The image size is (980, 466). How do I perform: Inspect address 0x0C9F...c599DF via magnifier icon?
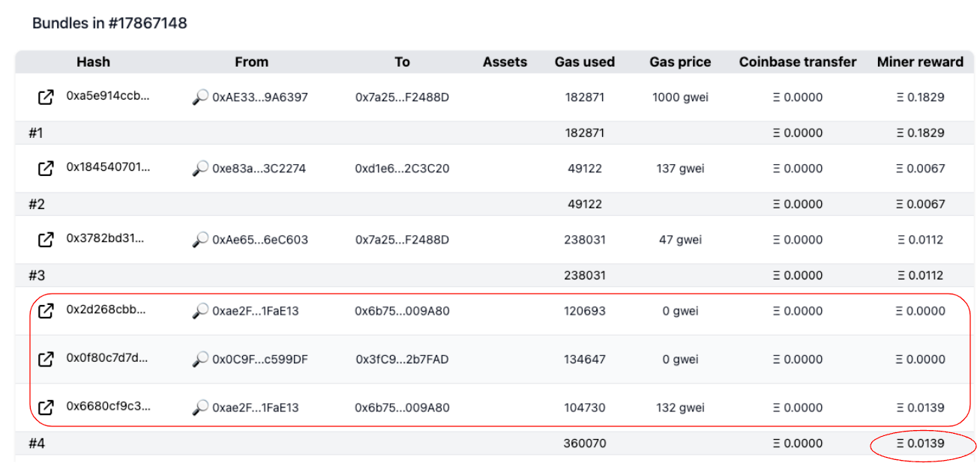click(199, 359)
